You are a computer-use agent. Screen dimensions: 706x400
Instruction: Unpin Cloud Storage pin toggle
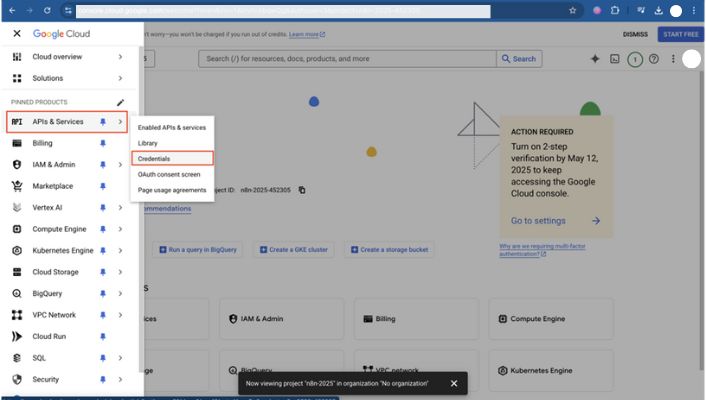103,272
